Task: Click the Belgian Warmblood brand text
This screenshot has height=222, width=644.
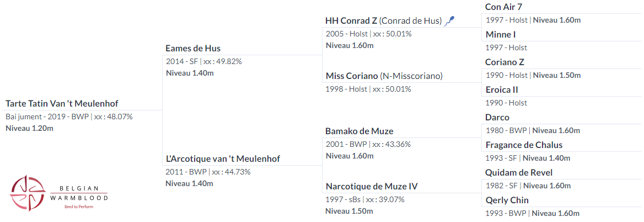Action: pyautogui.click(x=79, y=193)
